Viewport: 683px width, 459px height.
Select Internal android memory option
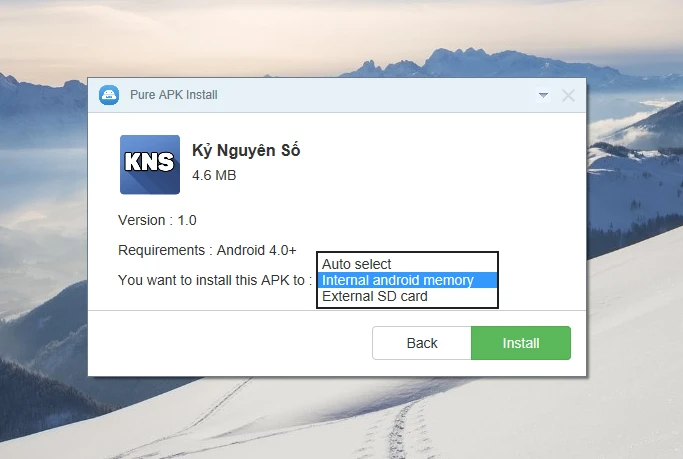tap(407, 280)
